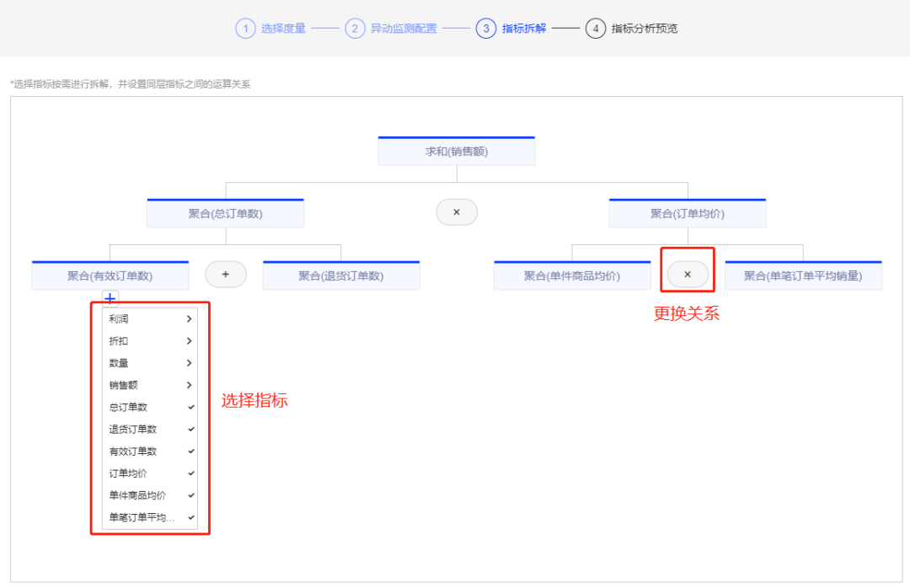Change the × operator beside 单件商品均价
Screen dimensions: 910x588
[688, 275]
